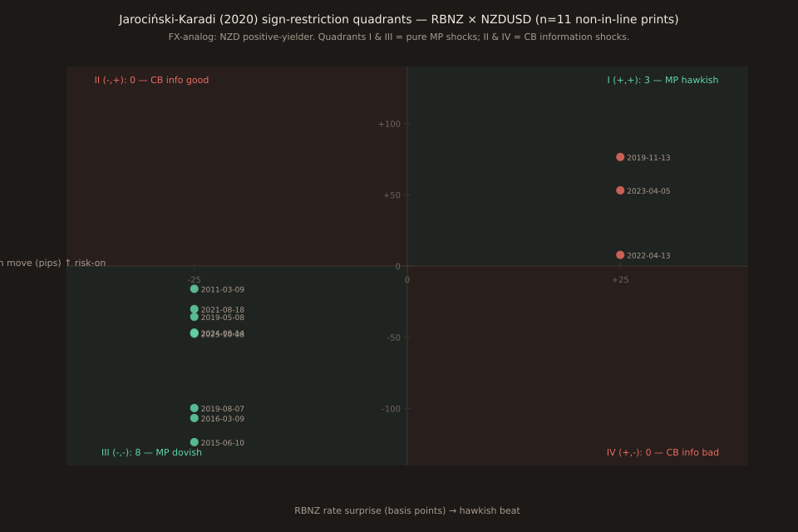This screenshot has width=798, height=532.
Task: Click the subtitle beginning 'FX-analog: NZD positive-yielder'
Action: 398,37
